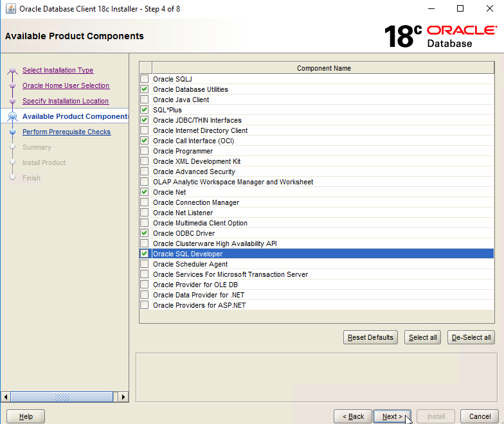Click the Select all button
This screenshot has width=504, height=424.
point(423,337)
